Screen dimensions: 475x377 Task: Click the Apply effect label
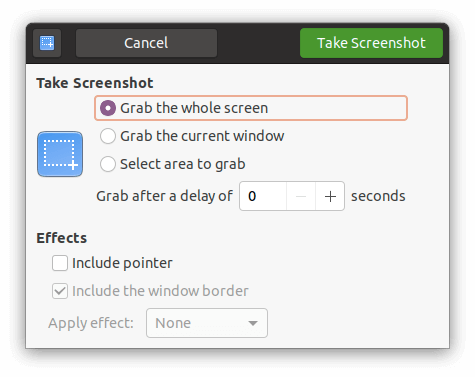coord(91,323)
